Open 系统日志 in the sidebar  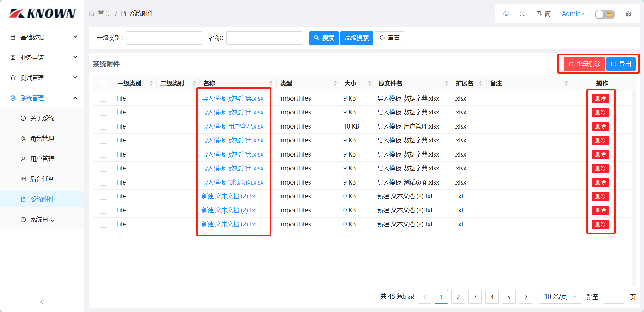42,219
